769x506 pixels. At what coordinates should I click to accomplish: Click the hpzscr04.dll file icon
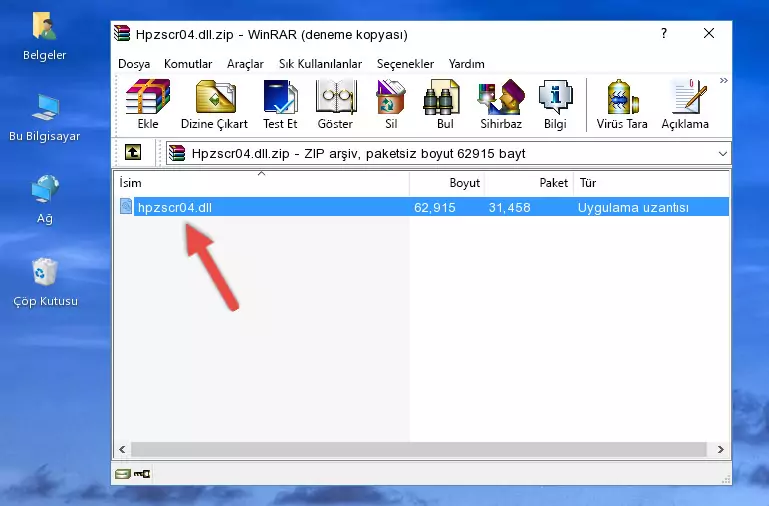126,206
